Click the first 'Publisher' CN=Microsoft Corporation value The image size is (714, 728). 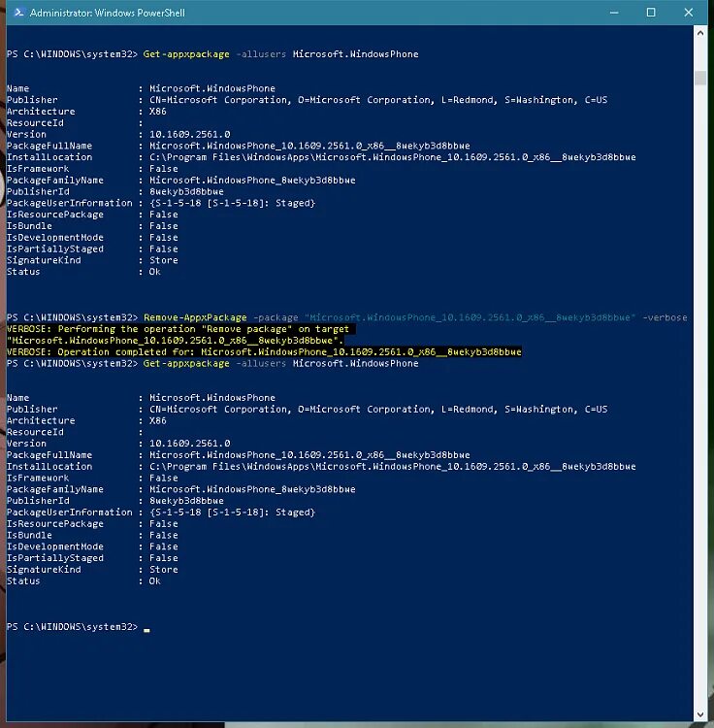tap(378, 100)
